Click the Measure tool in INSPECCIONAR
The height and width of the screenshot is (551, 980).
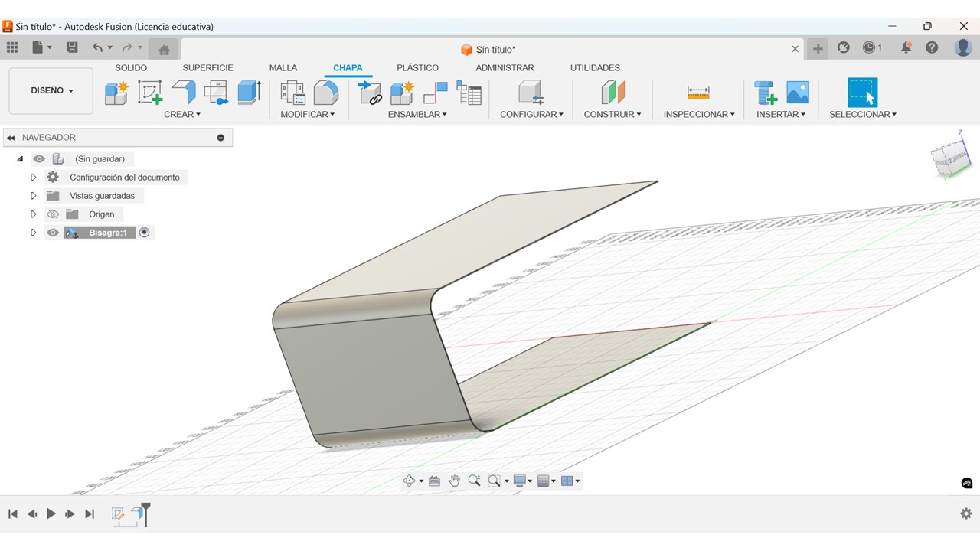tap(698, 93)
